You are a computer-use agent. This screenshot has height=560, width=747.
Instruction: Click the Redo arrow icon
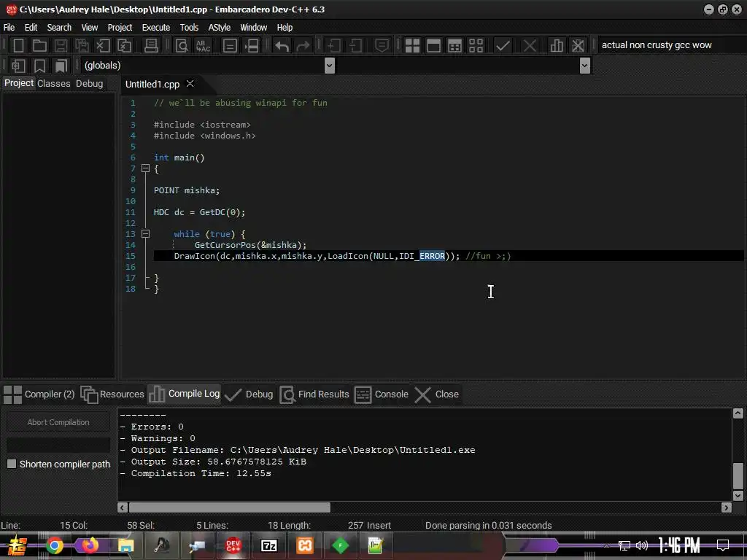click(x=303, y=46)
